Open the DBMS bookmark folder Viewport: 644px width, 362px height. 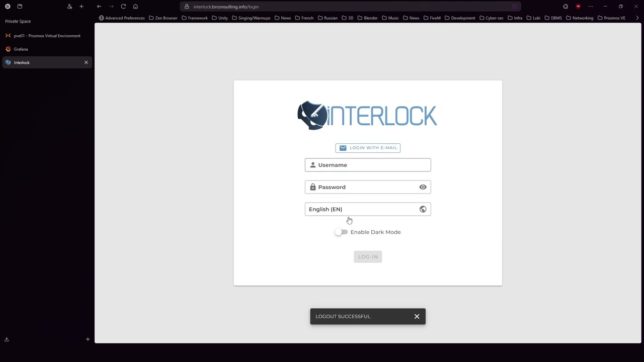click(553, 18)
